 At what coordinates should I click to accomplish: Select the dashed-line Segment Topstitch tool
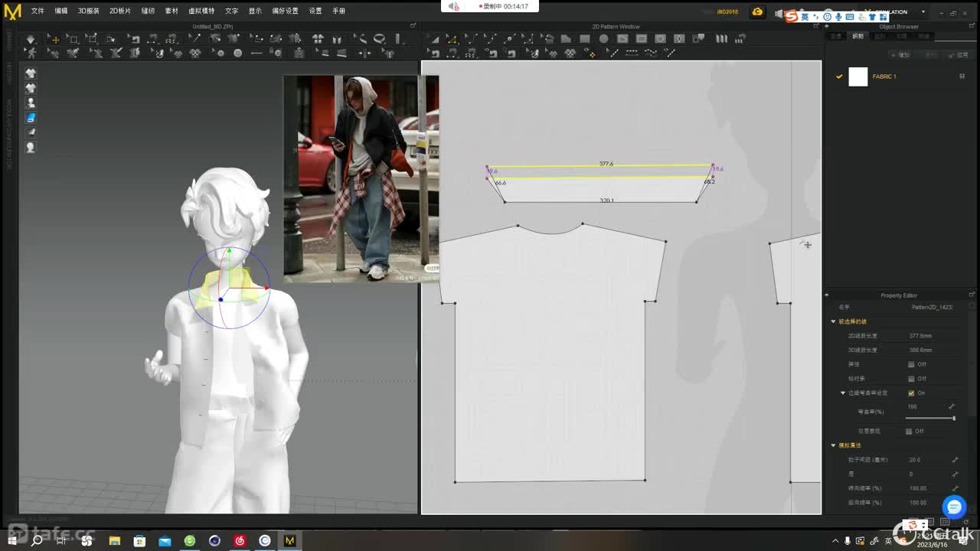[x=632, y=53]
